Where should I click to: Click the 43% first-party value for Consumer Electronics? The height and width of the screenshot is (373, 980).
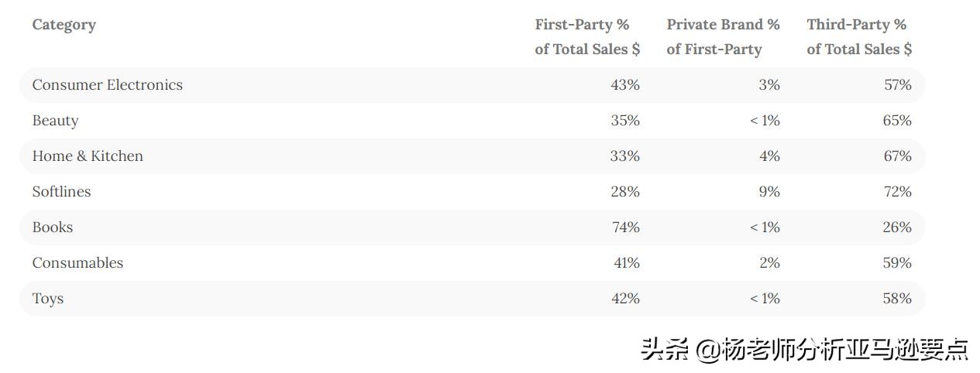click(625, 85)
